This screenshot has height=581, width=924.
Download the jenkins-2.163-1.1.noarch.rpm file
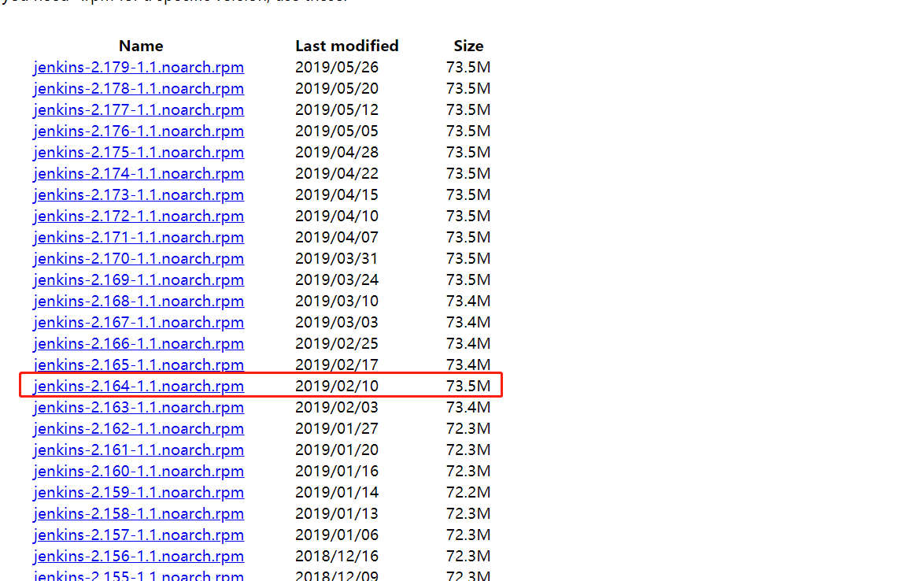[139, 407]
